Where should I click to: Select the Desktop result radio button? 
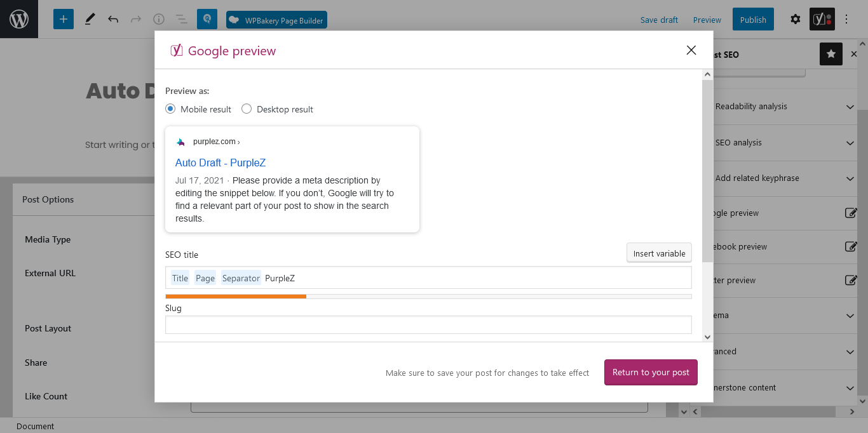point(247,109)
